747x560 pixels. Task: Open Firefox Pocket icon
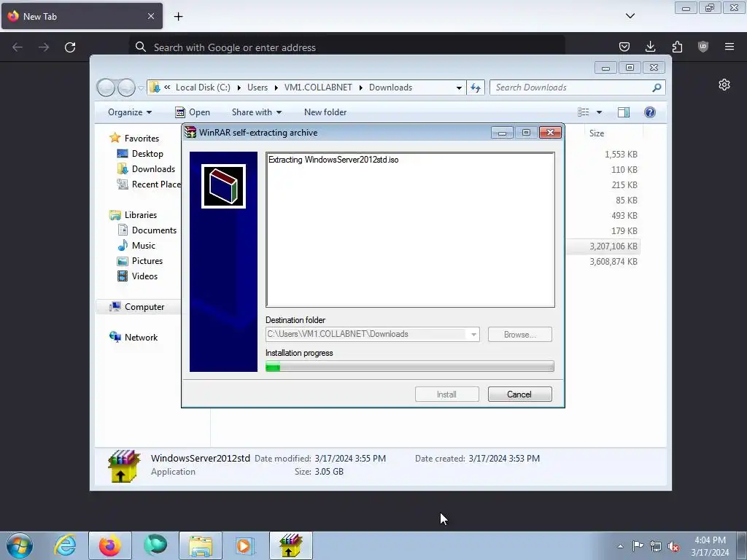click(624, 47)
